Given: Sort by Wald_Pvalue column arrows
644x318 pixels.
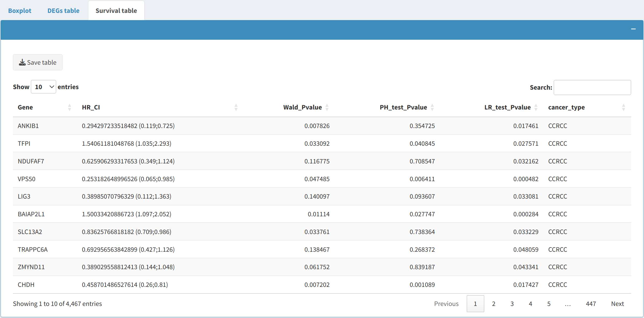Looking at the screenshot, I should click(327, 107).
